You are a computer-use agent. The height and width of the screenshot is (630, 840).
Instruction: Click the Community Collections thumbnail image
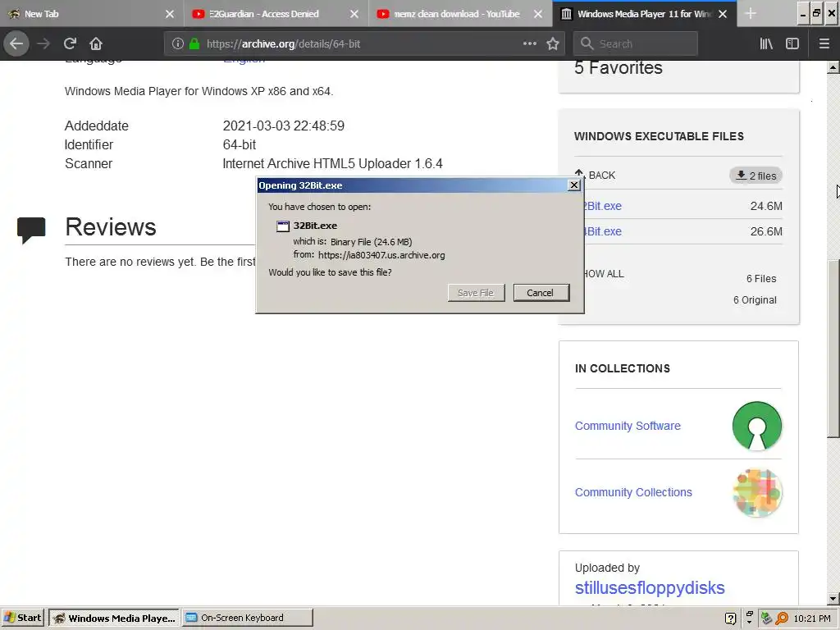tap(757, 493)
